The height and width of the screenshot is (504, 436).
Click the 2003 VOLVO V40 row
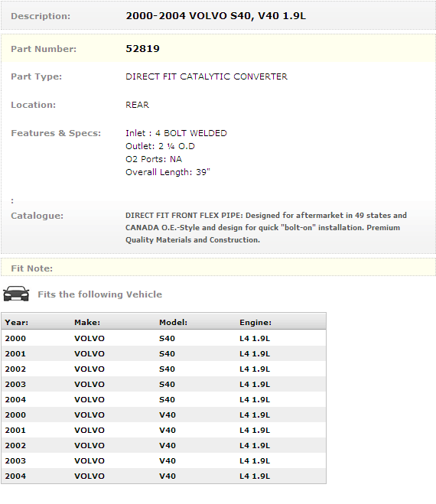164,460
